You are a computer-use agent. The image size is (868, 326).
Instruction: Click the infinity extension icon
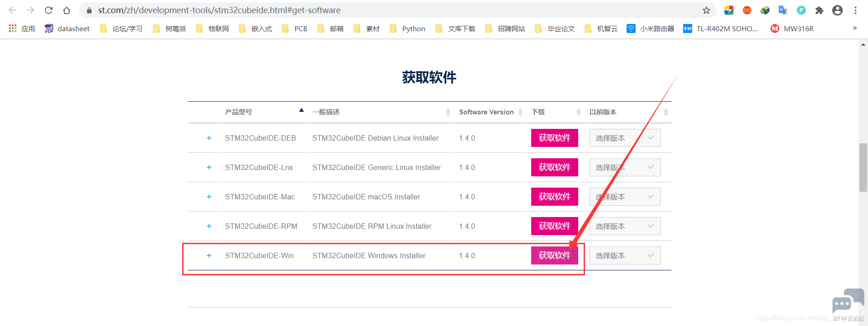(747, 10)
